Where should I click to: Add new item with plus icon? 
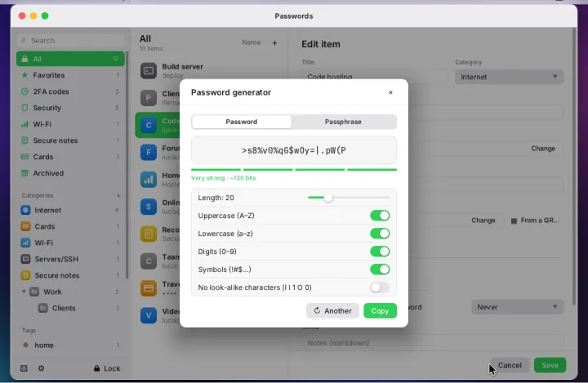click(274, 42)
